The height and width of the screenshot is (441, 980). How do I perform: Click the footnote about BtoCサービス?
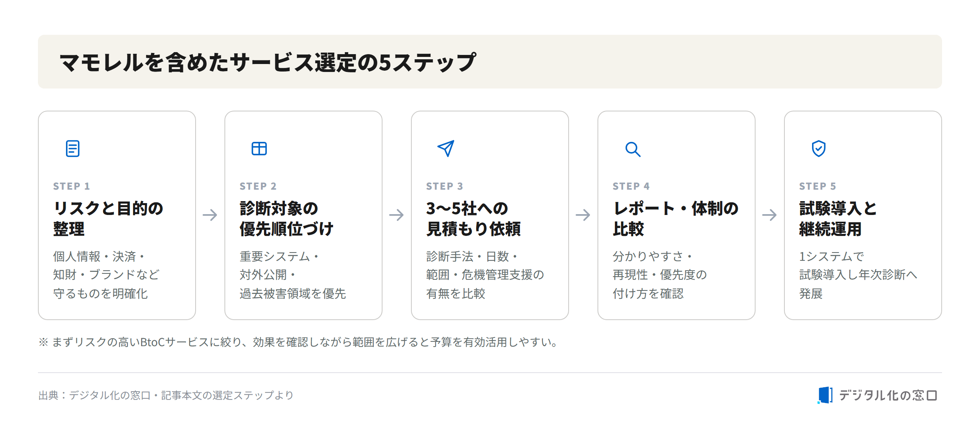tap(299, 342)
